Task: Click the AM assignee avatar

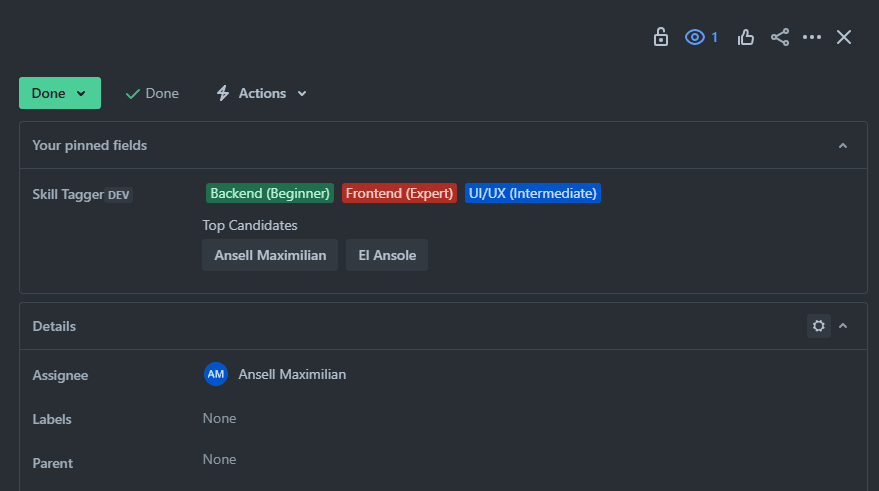Action: (216, 374)
